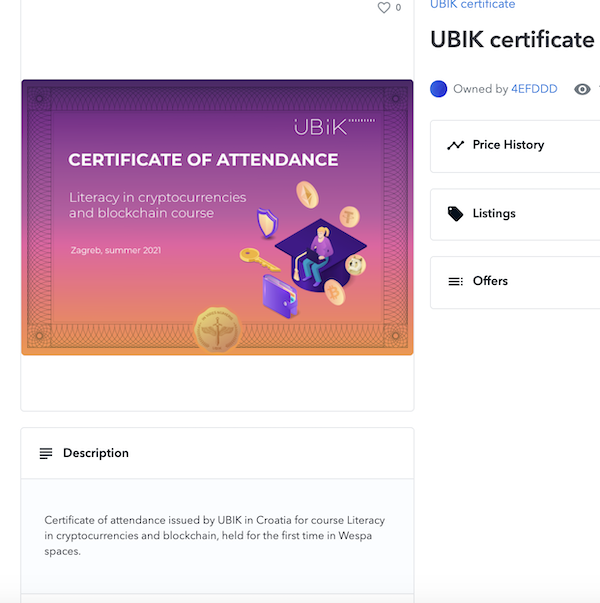This screenshot has width=600, height=603.
Task: Click the Offers list icon
Action: click(455, 282)
